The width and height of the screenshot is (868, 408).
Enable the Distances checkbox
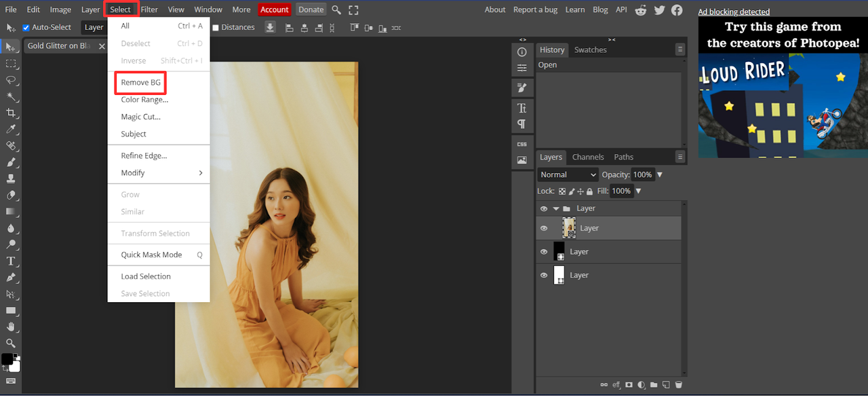pyautogui.click(x=216, y=28)
